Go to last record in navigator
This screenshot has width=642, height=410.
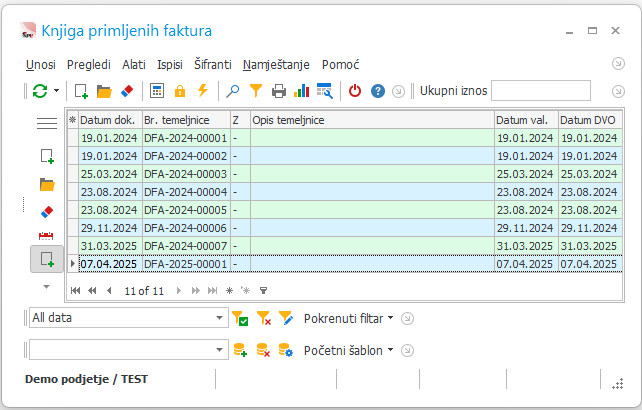pos(212,290)
